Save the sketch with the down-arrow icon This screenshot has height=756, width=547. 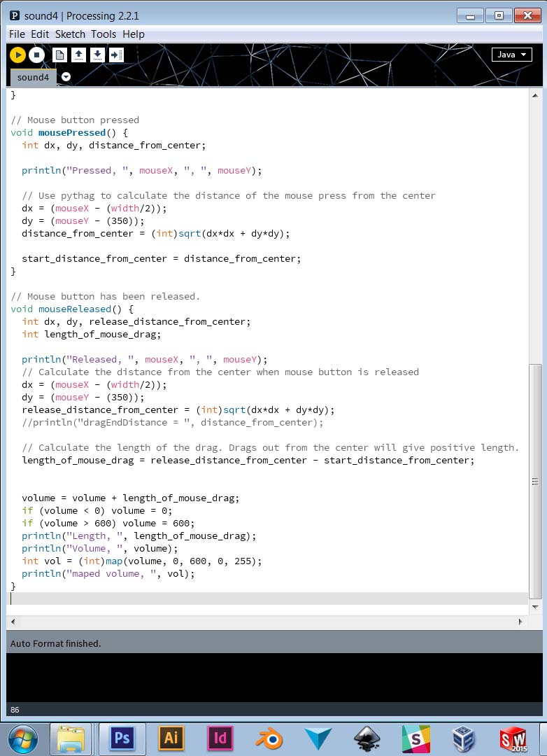[97, 55]
